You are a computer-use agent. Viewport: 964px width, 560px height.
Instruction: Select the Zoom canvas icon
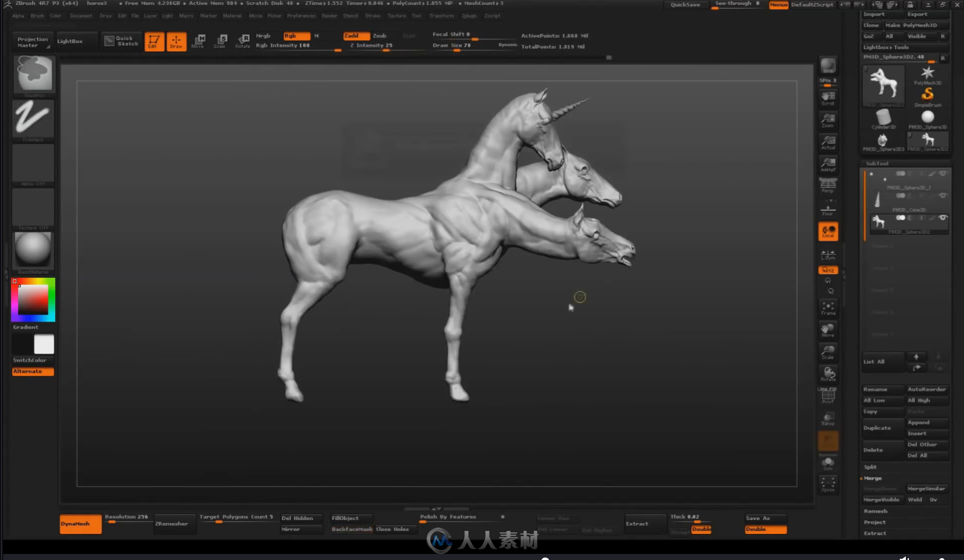coord(828,120)
